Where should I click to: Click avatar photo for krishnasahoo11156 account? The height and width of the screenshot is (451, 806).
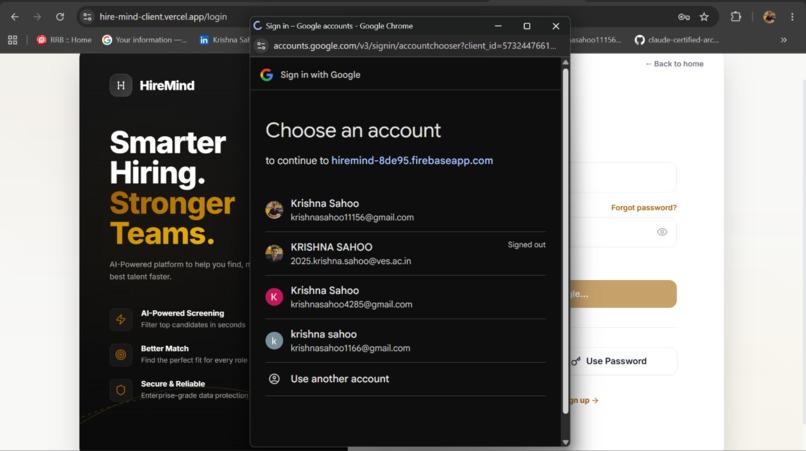(274, 210)
